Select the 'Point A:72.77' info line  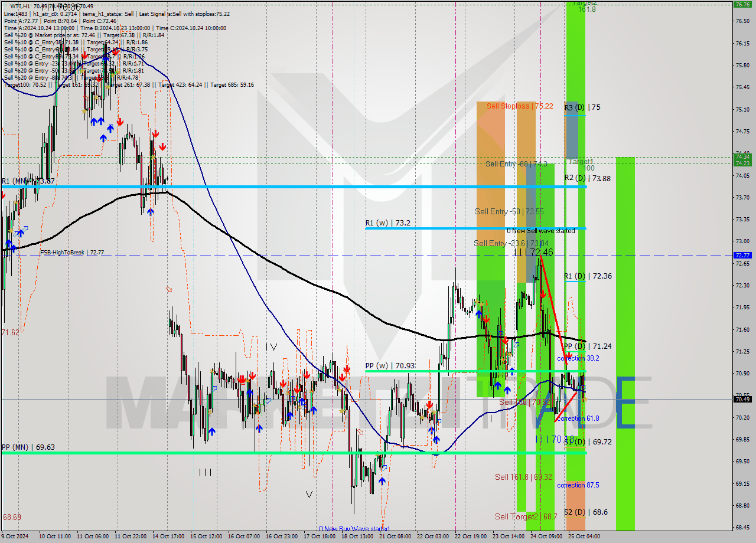[x=60, y=21]
